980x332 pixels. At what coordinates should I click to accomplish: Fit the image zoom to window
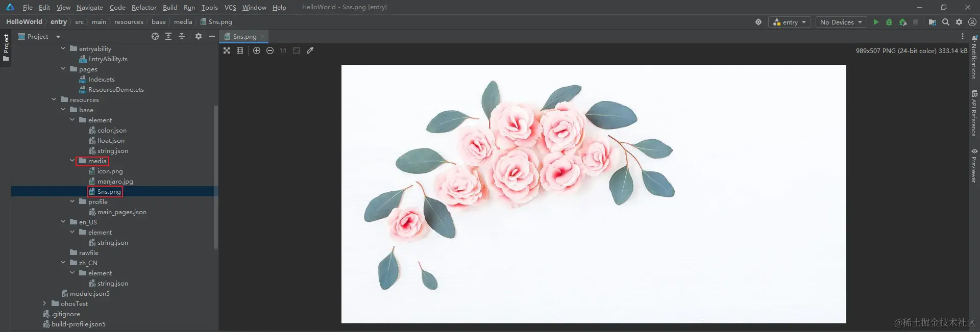pos(297,50)
